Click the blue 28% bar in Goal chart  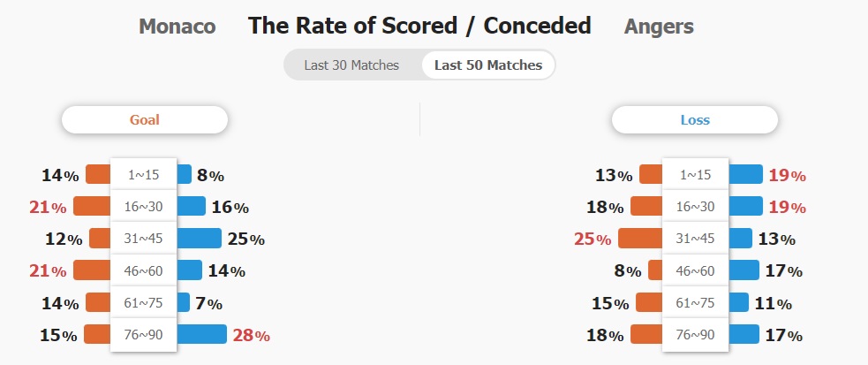(201, 334)
